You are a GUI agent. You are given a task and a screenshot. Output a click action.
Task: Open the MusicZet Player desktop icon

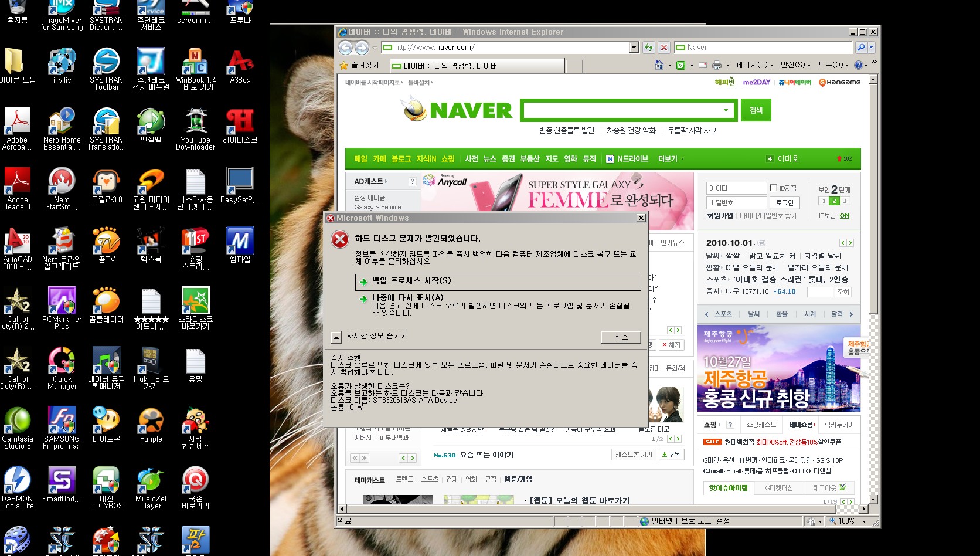coord(151,487)
